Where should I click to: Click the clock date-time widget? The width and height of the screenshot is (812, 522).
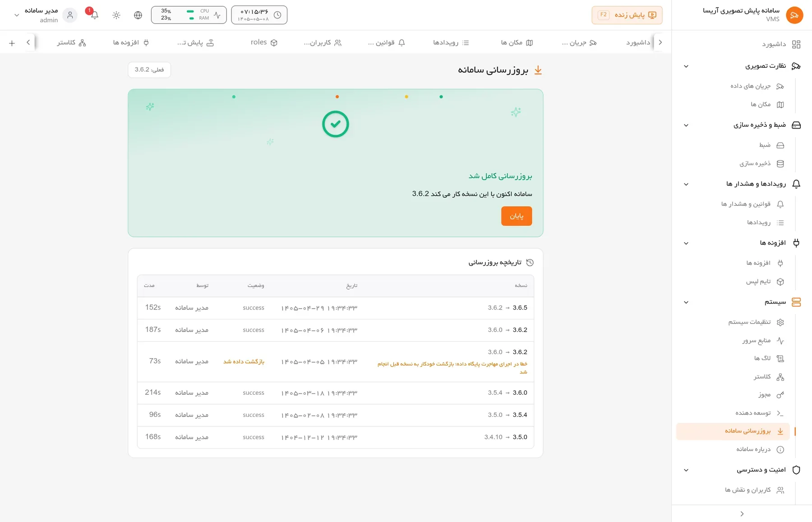click(x=259, y=15)
